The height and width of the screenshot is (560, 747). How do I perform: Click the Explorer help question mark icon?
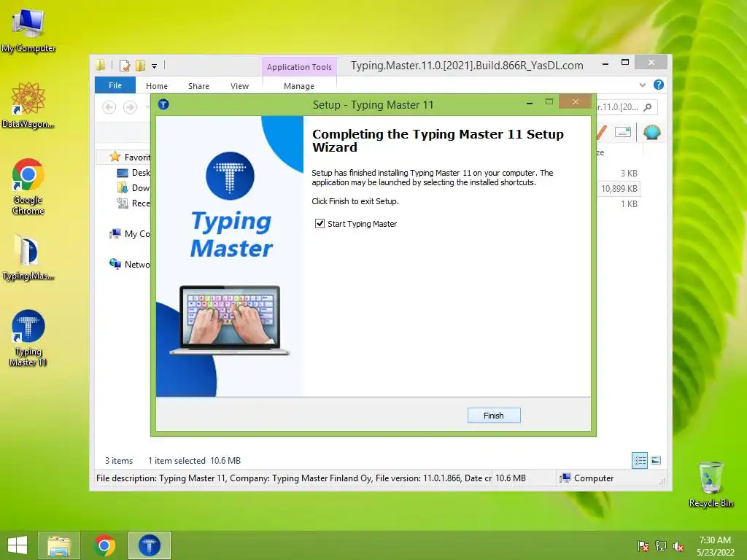point(659,85)
